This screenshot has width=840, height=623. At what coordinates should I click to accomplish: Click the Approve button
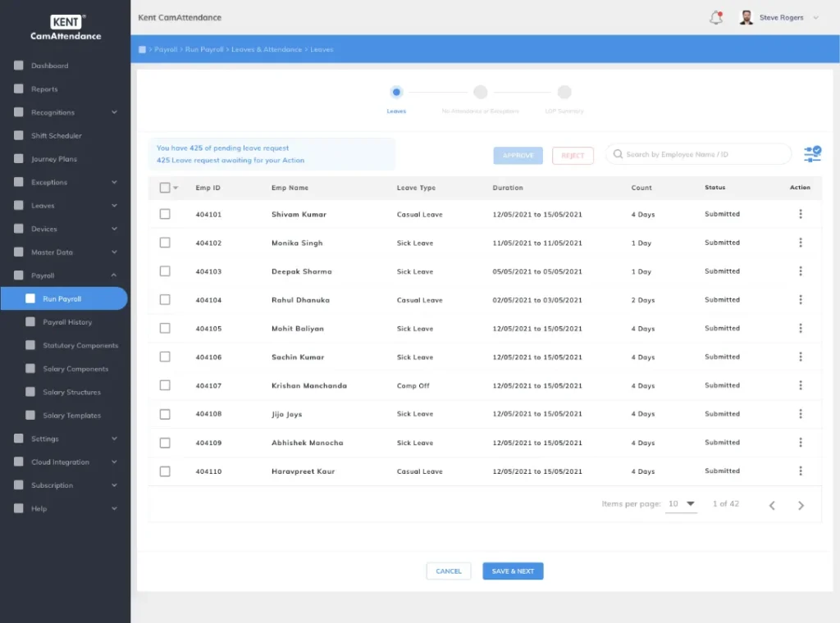tap(518, 155)
